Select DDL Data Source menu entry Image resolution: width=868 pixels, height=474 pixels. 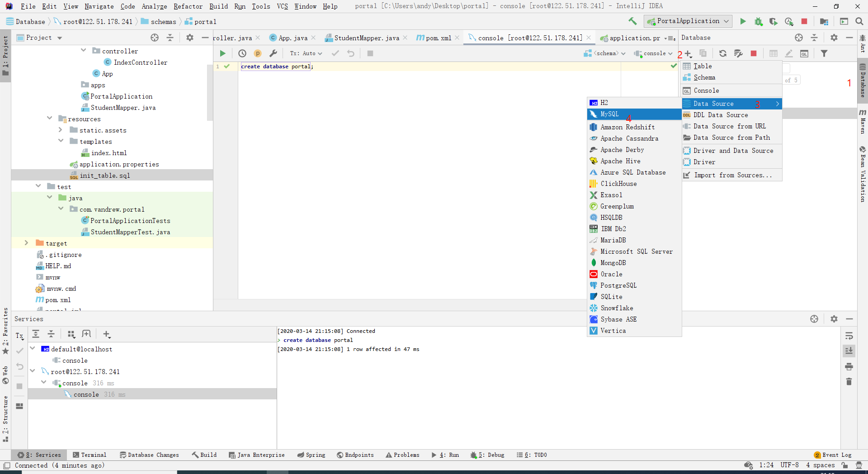coord(732,115)
